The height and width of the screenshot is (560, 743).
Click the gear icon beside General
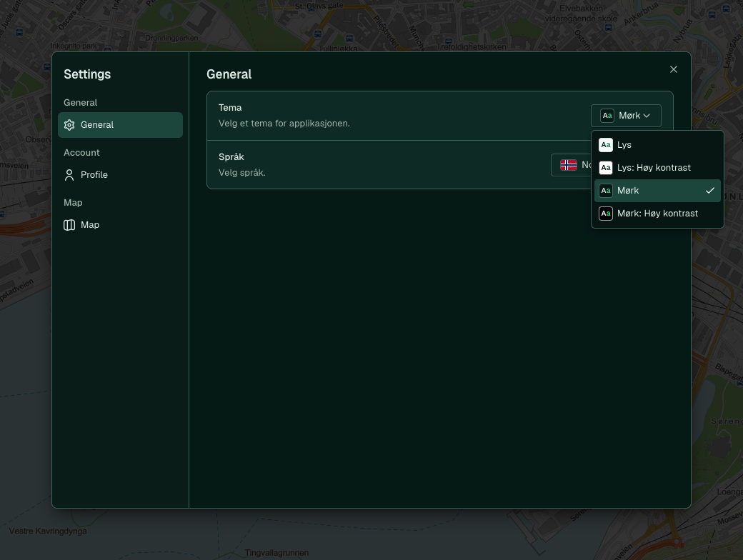point(69,125)
